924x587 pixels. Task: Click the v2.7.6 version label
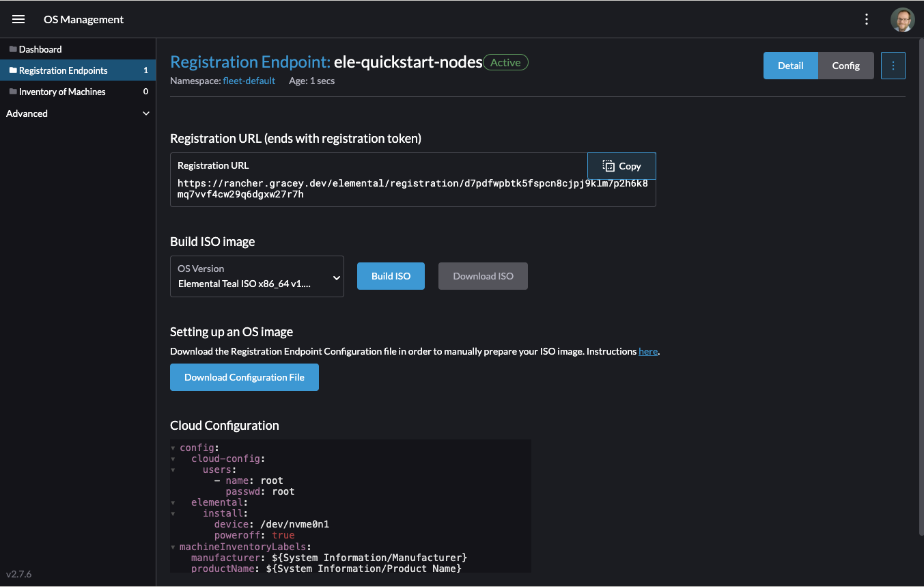(x=19, y=574)
